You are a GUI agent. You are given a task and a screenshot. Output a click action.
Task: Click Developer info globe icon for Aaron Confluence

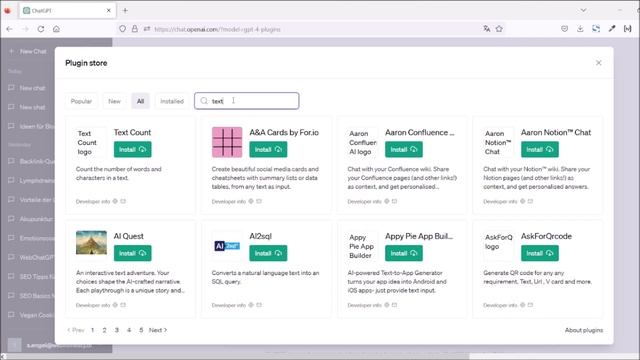(387, 201)
